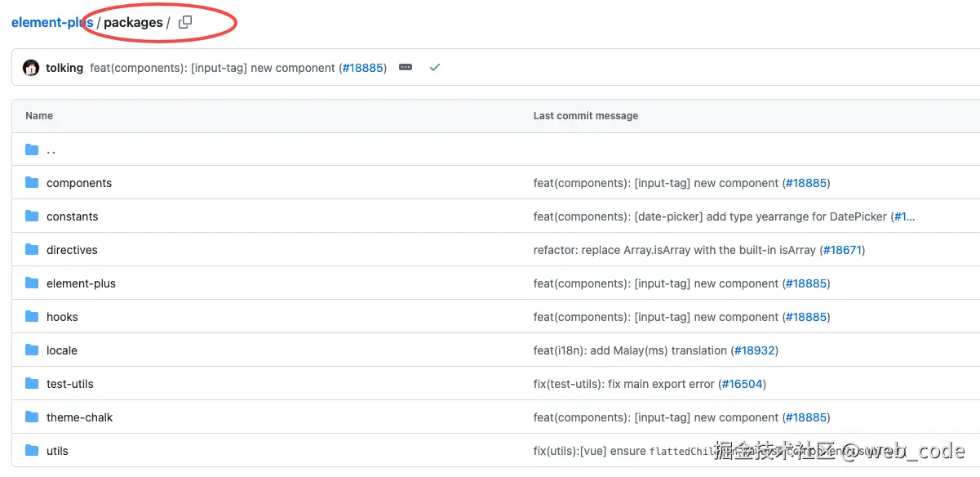This screenshot has width=980, height=477.
Task: Click the theme-chalk folder icon
Action: 32,417
